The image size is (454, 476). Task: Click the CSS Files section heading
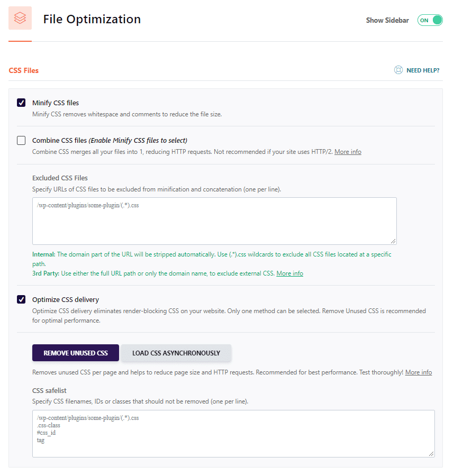coord(23,69)
